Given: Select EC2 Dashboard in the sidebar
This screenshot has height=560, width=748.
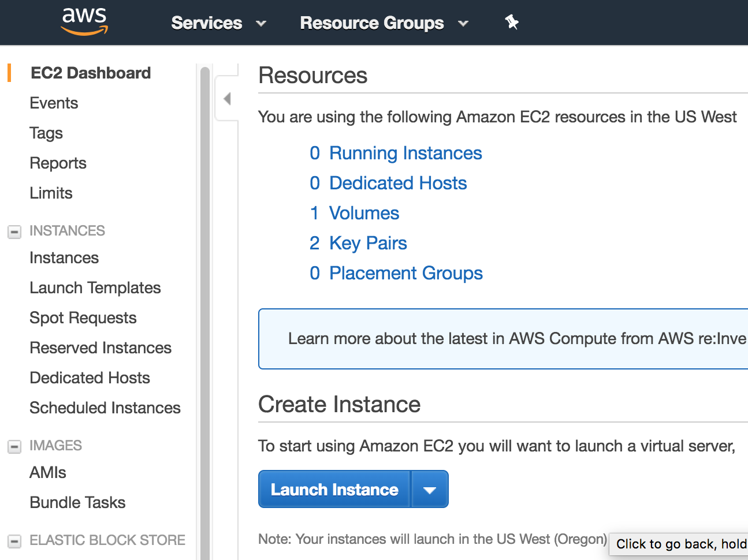Looking at the screenshot, I should click(x=91, y=73).
